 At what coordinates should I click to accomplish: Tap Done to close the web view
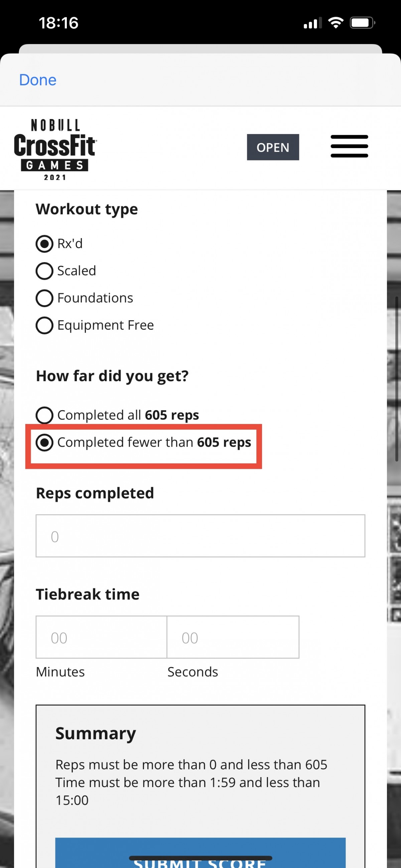38,80
